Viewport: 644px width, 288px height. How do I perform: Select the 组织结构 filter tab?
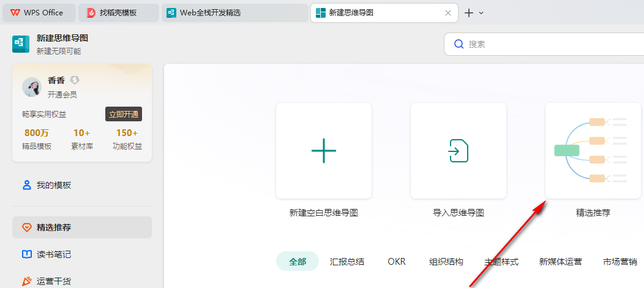coord(446,262)
